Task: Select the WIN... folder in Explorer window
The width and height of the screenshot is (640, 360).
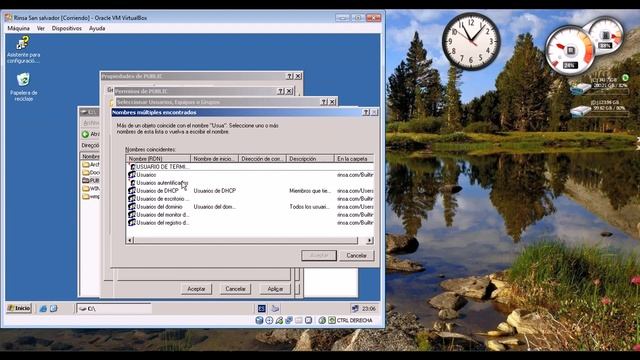Action: tap(90, 189)
